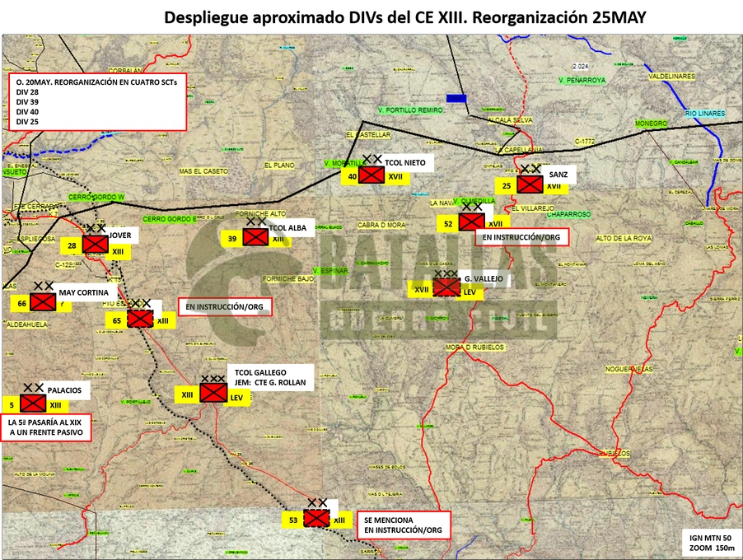This screenshot has width=743, height=560.
Task: Click the yellow 65 number label
Action: (117, 320)
